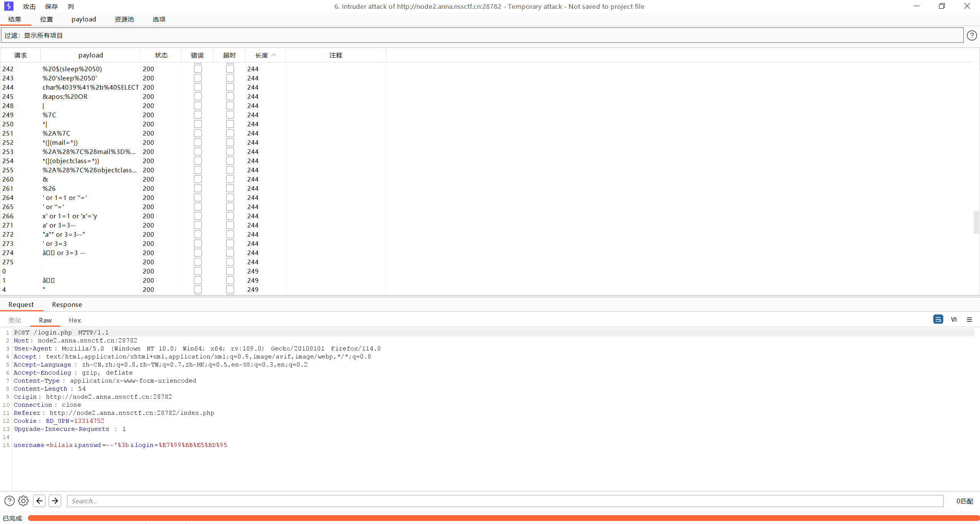Select the Request tab

21,305
